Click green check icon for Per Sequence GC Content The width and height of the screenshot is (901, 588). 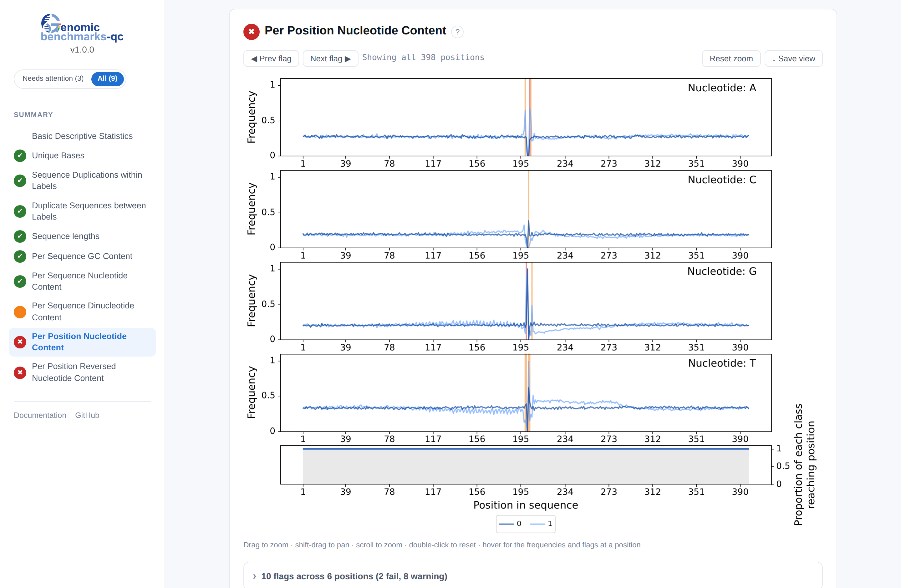tap(20, 256)
